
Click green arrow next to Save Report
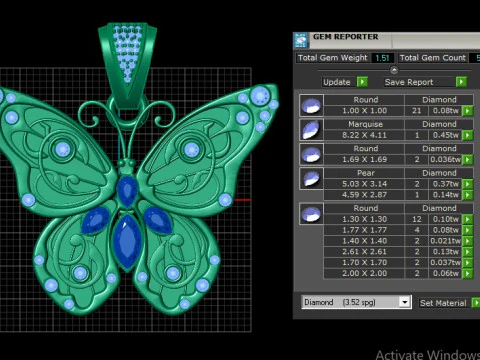coord(461,82)
